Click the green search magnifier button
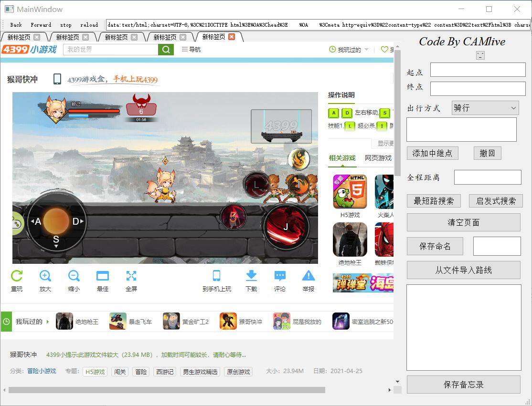 (166, 50)
